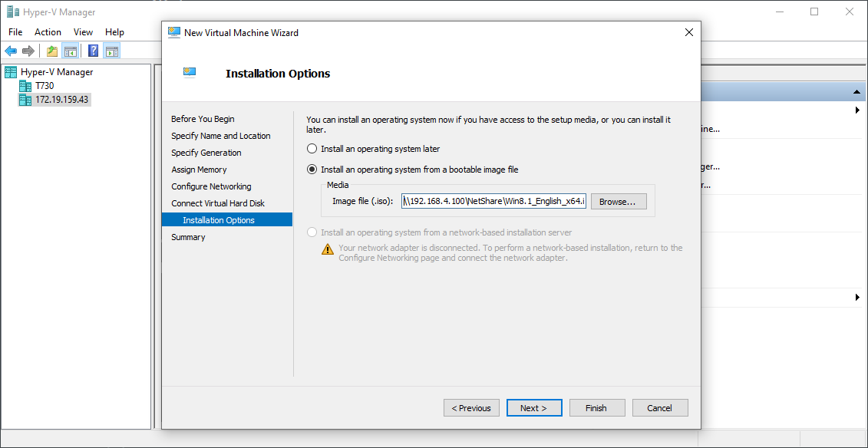Click the server icon next to T730
Image resolution: width=868 pixels, height=448 pixels.
click(x=25, y=86)
